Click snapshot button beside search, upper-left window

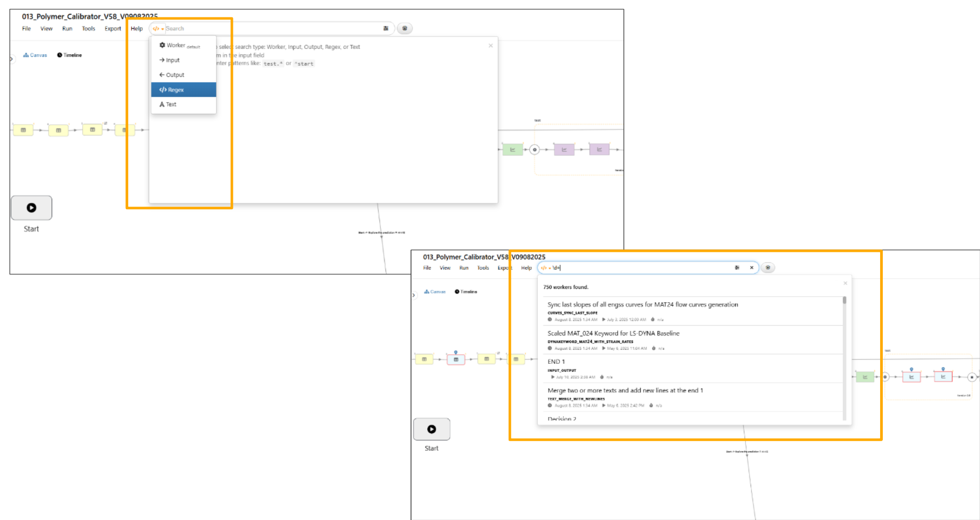pyautogui.click(x=405, y=28)
